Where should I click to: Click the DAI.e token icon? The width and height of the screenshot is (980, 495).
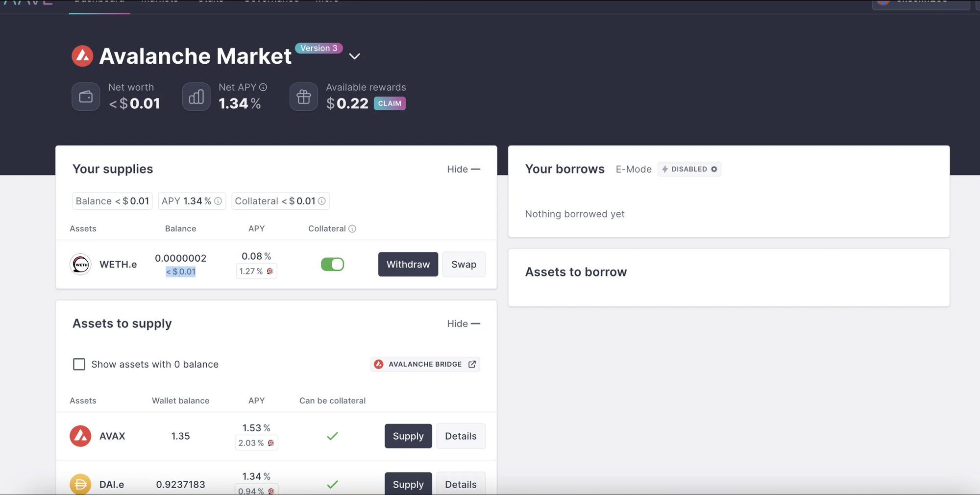point(80,484)
